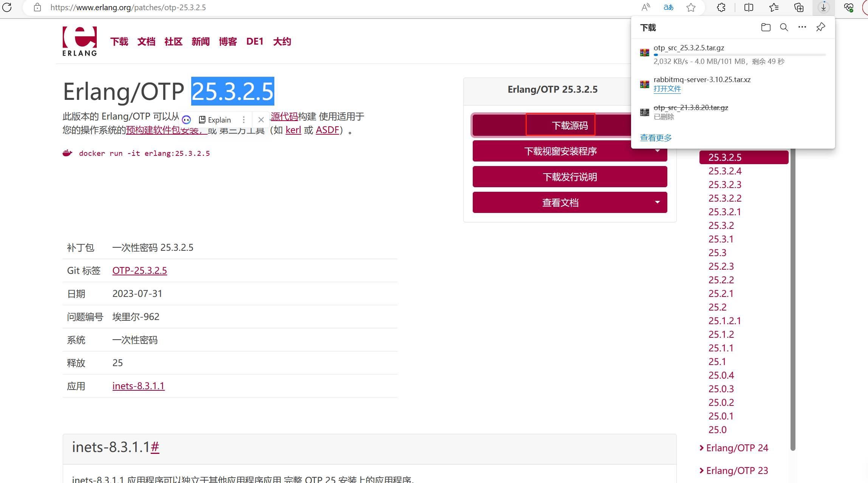Viewport: 868px width, 483px height.
Task: Open the downloads folder icon
Action: 766,27
